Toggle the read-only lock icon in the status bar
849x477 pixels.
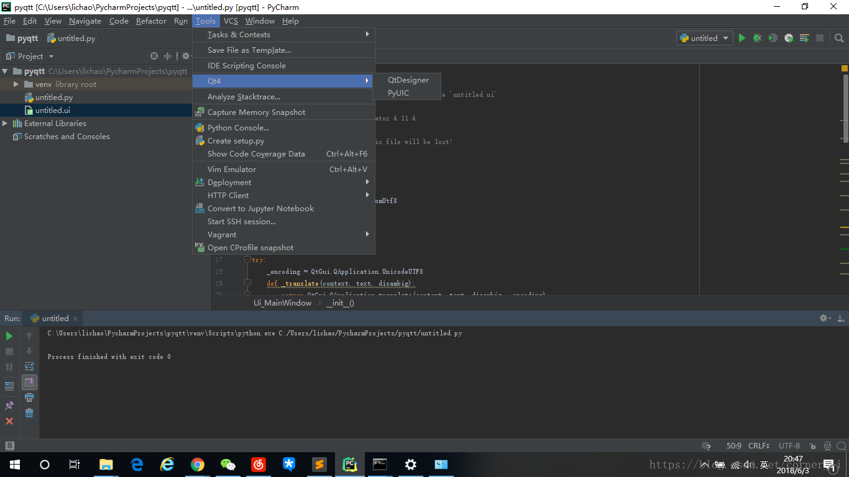[812, 446]
